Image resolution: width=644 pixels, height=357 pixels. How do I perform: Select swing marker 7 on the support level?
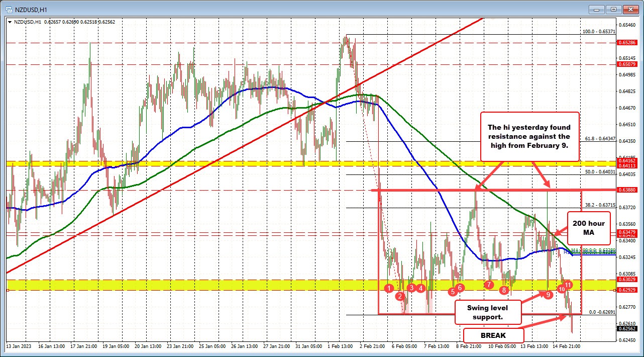coord(489,285)
